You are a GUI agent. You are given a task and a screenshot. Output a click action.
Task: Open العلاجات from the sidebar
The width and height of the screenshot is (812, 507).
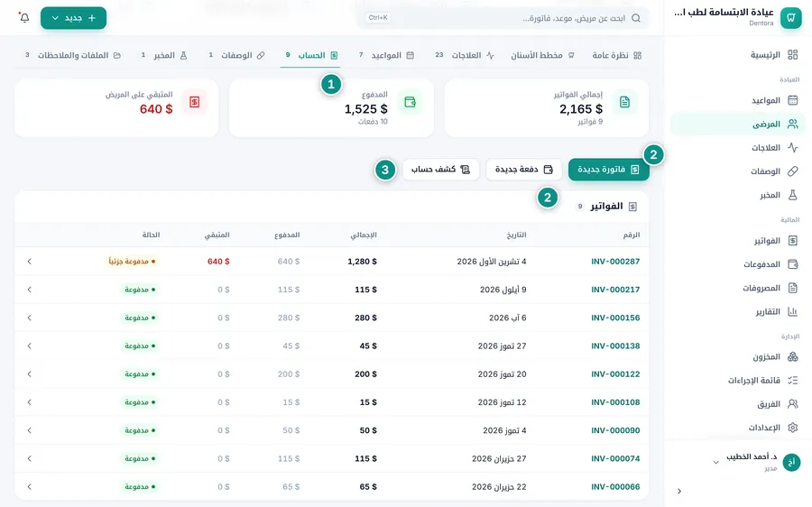(738, 148)
